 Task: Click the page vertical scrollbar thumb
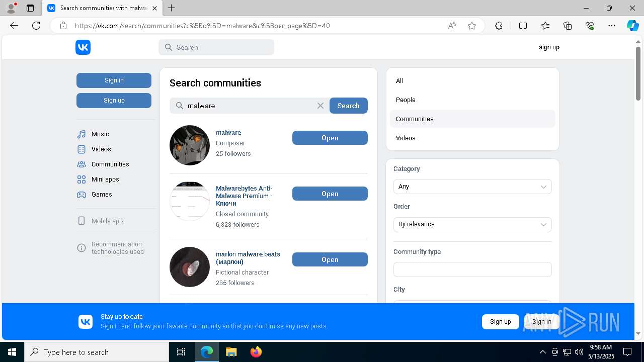tap(638, 73)
